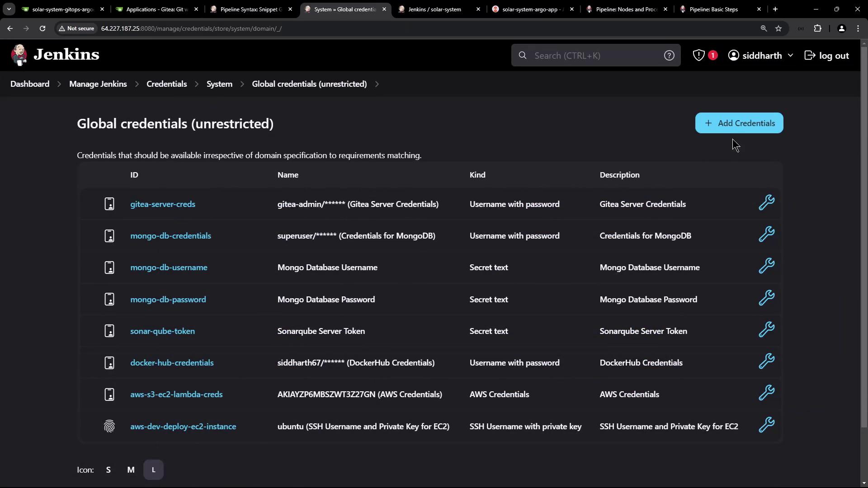This screenshot has height=488, width=868.
Task: Click the Add Credentials button
Action: click(739, 123)
